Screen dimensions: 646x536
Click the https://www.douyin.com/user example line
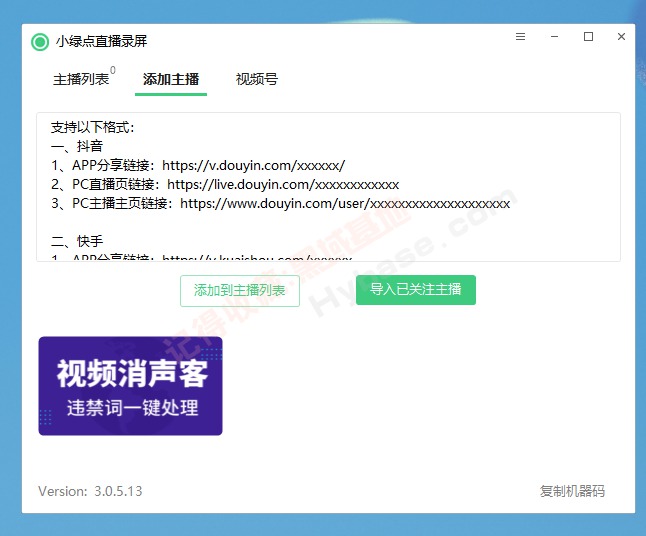click(281, 204)
